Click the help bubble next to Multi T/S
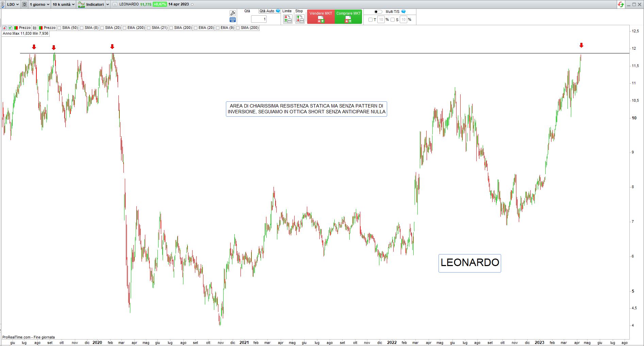Image resolution: width=644 pixels, height=346 pixels. coord(403,12)
